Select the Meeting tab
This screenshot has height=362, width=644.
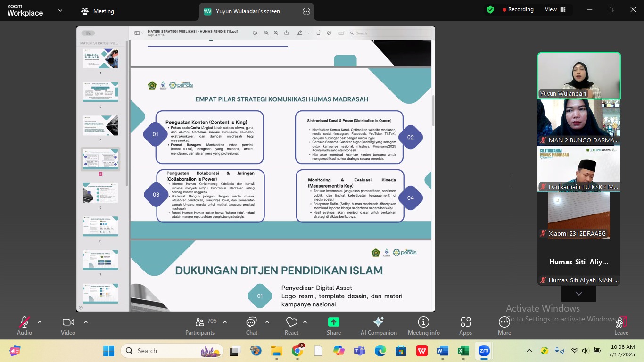click(x=98, y=11)
